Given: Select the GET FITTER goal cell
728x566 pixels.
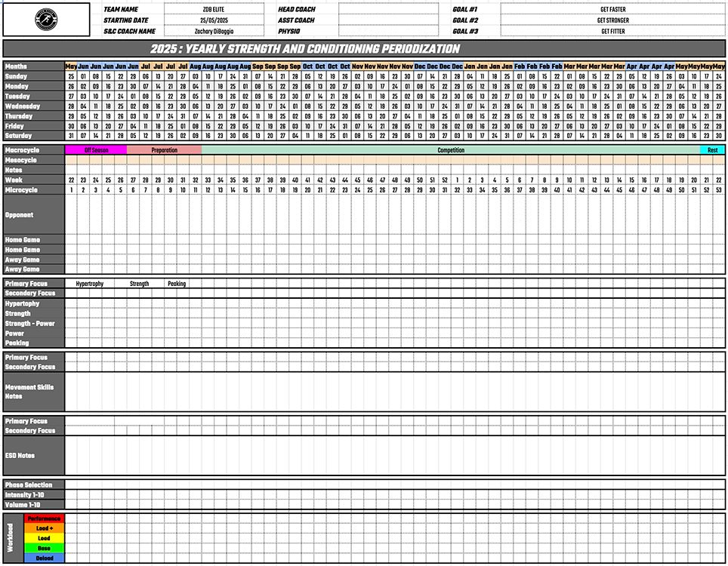Looking at the screenshot, I should click(x=612, y=32).
